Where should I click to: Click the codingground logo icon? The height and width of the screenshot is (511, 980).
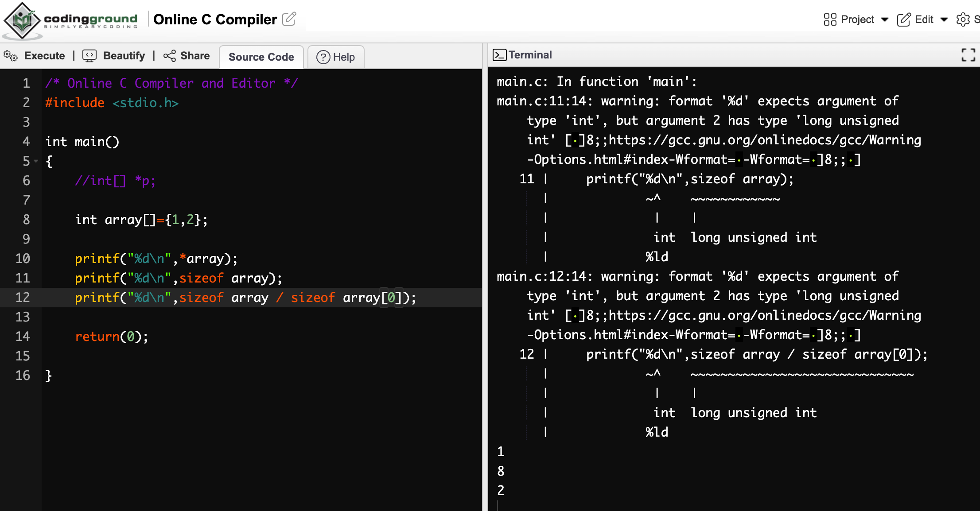pos(22,20)
